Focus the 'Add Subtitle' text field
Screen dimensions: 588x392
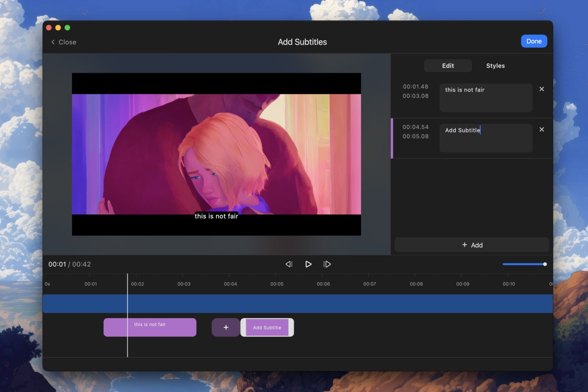coord(486,138)
